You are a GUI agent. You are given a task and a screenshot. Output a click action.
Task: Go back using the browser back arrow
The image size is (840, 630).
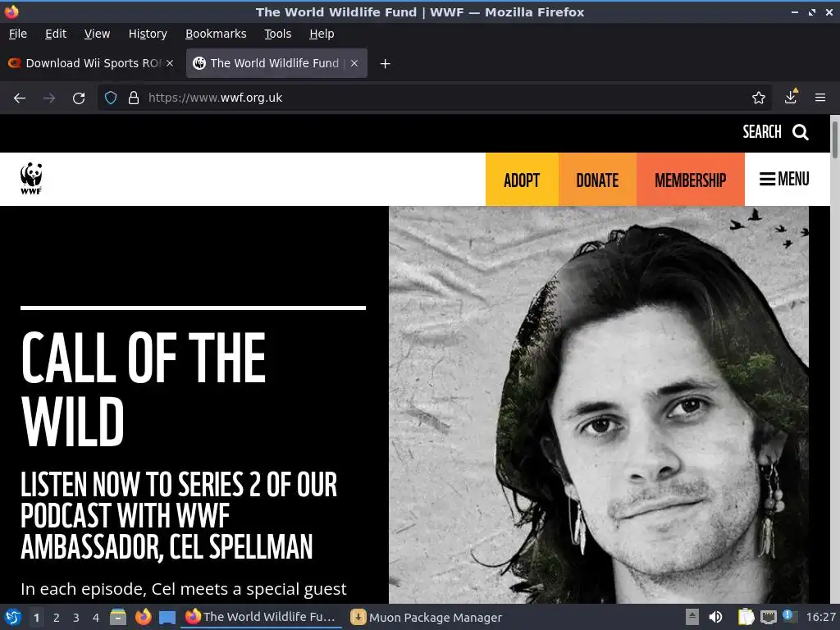pyautogui.click(x=20, y=98)
